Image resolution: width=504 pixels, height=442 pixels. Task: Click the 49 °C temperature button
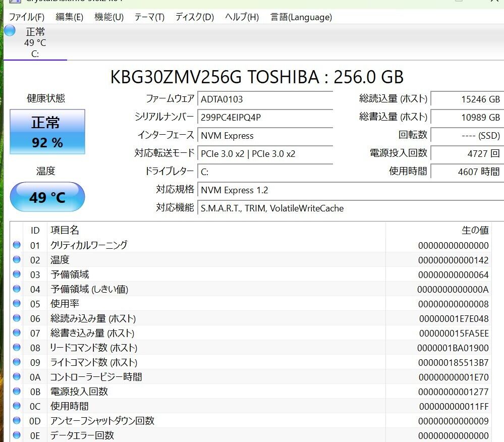point(47,197)
